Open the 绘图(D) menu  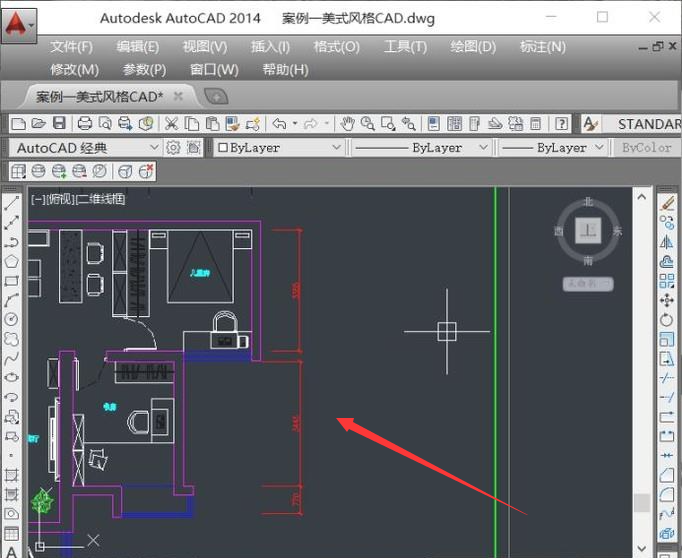tap(473, 47)
